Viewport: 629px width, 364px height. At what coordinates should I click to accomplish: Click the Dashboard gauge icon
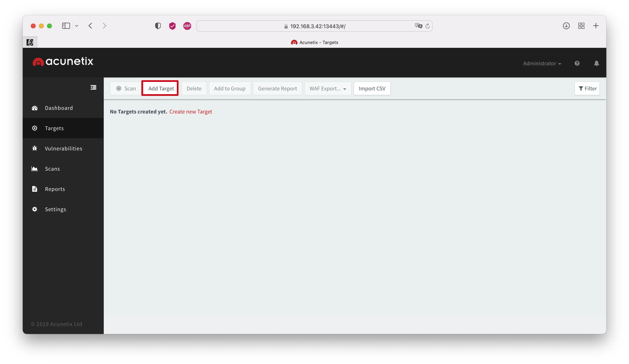35,108
